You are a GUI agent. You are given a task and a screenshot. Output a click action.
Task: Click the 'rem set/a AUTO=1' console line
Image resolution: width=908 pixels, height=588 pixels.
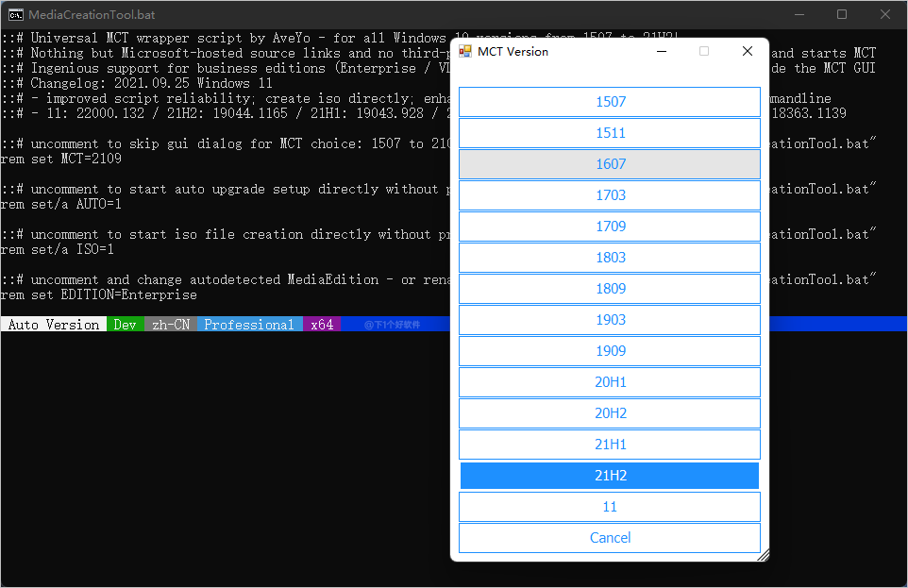coord(60,204)
